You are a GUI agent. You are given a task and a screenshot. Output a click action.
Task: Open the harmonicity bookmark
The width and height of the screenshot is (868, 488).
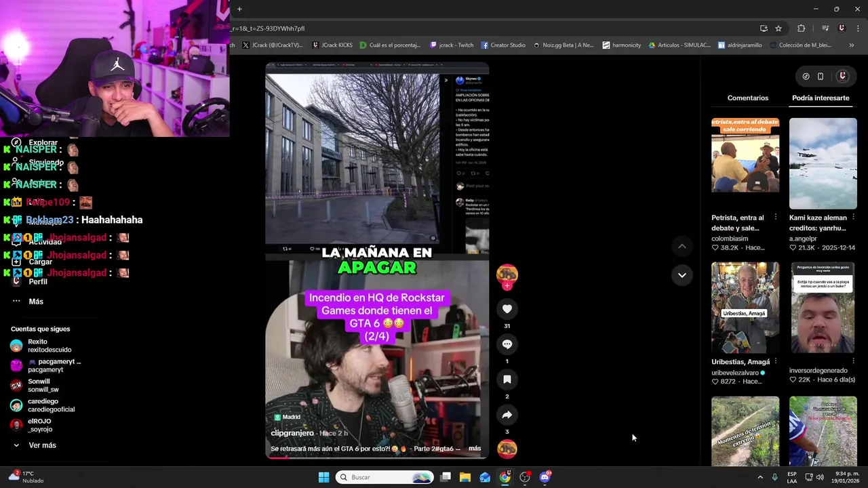coord(621,45)
